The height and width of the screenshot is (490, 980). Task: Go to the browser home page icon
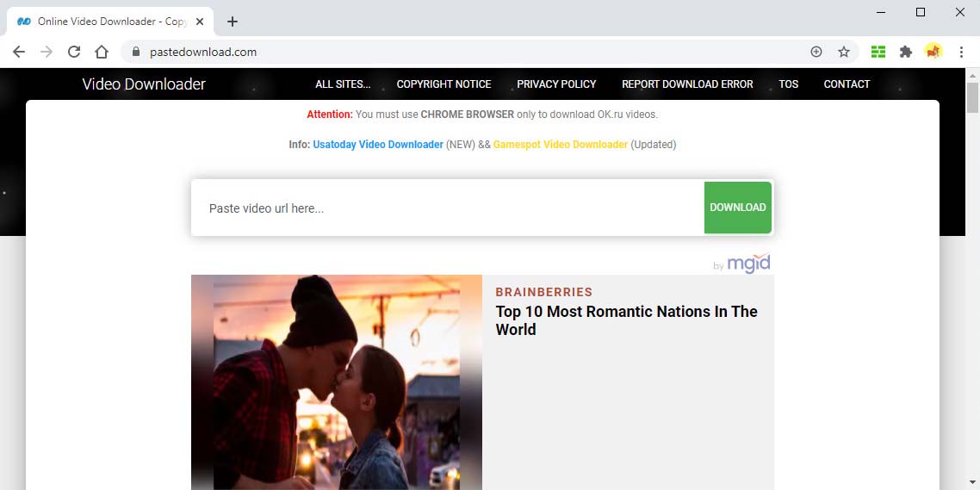[x=102, y=52]
